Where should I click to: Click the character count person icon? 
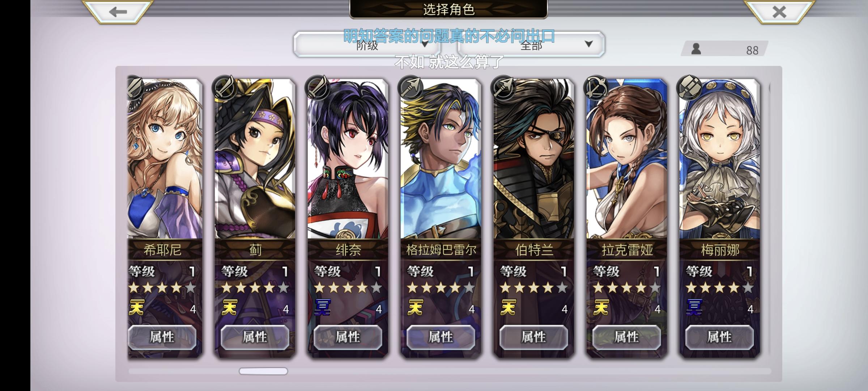coord(696,49)
